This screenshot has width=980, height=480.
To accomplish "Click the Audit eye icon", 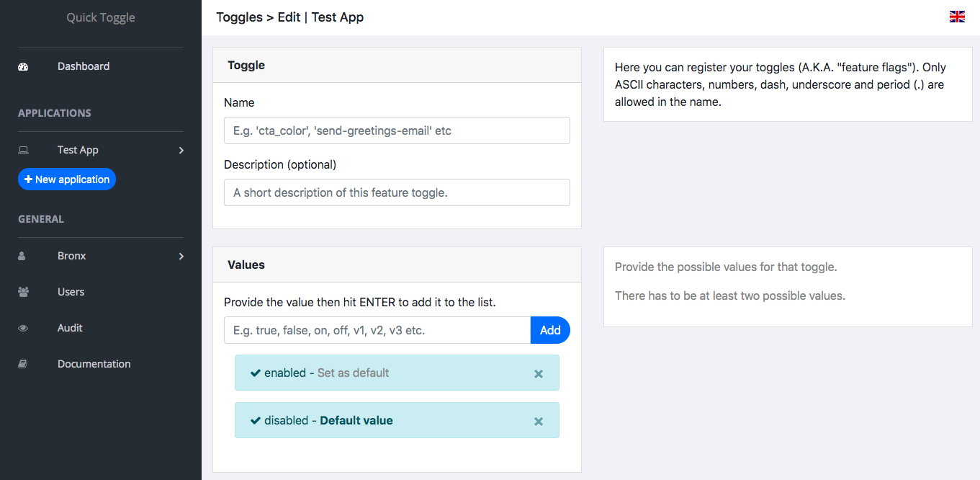I will [x=22, y=327].
